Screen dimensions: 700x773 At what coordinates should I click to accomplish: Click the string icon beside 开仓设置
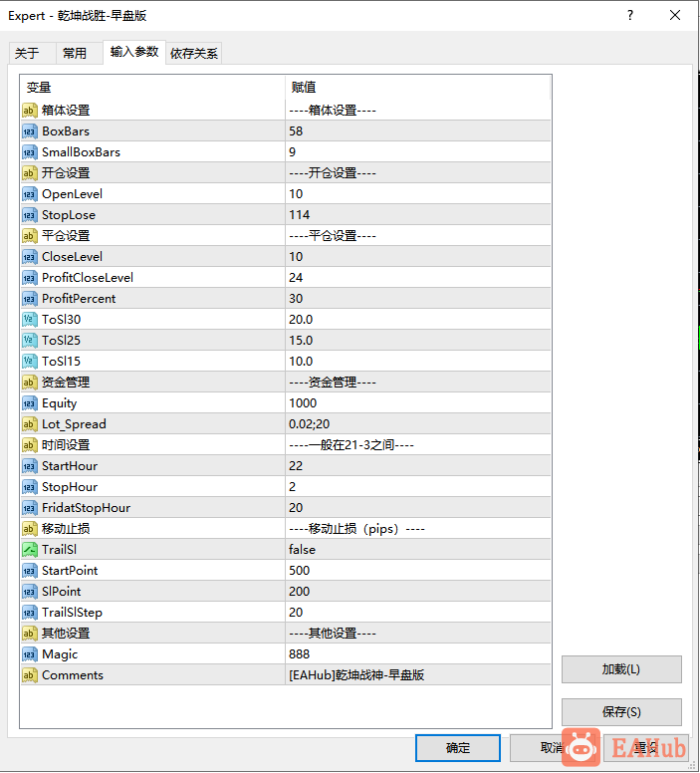pos(30,173)
